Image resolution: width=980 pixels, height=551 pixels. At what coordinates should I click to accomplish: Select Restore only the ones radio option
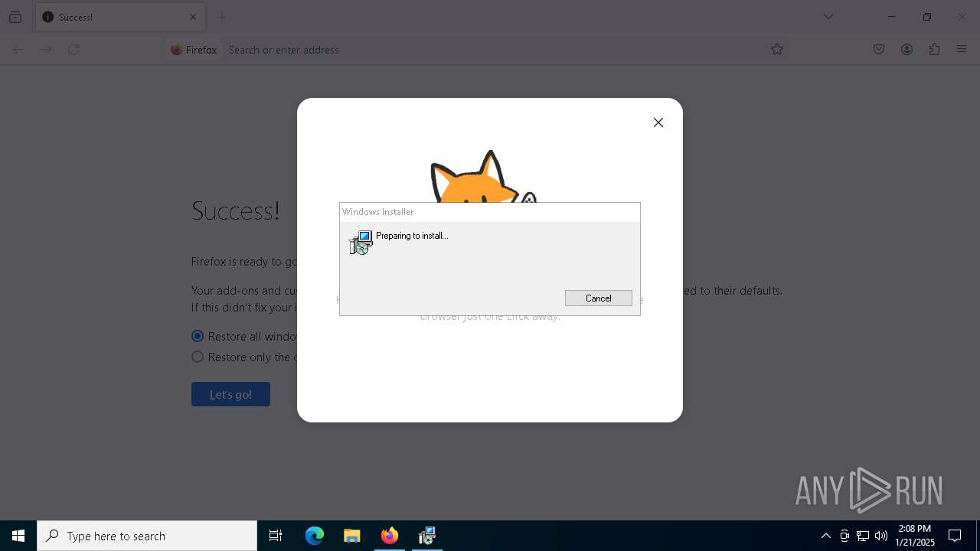198,357
